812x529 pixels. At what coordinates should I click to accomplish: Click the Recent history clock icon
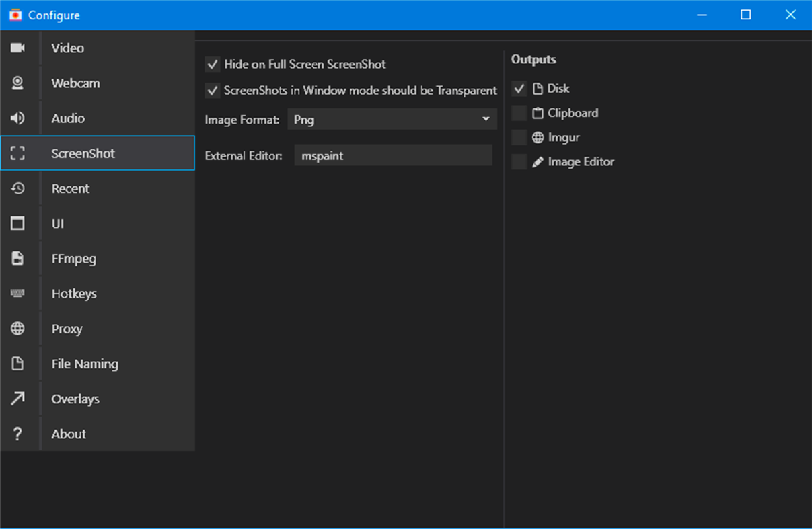click(17, 189)
